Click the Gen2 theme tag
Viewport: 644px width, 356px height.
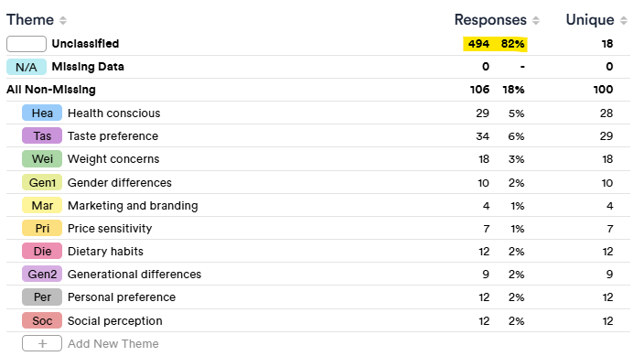click(42, 275)
